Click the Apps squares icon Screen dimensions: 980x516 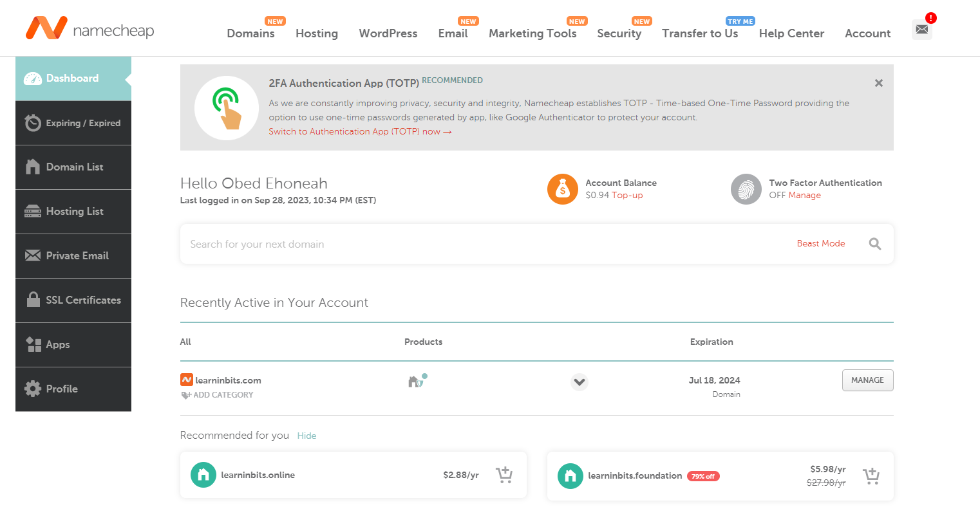click(x=33, y=344)
